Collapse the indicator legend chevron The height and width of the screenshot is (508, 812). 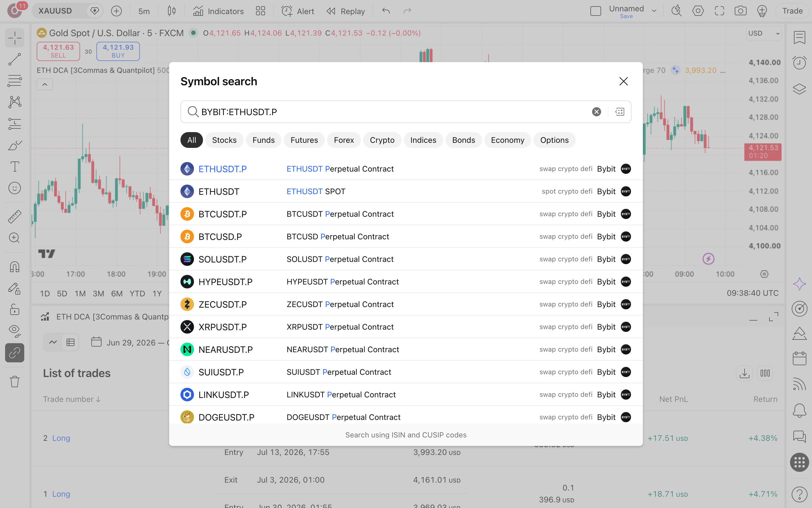[x=45, y=84]
